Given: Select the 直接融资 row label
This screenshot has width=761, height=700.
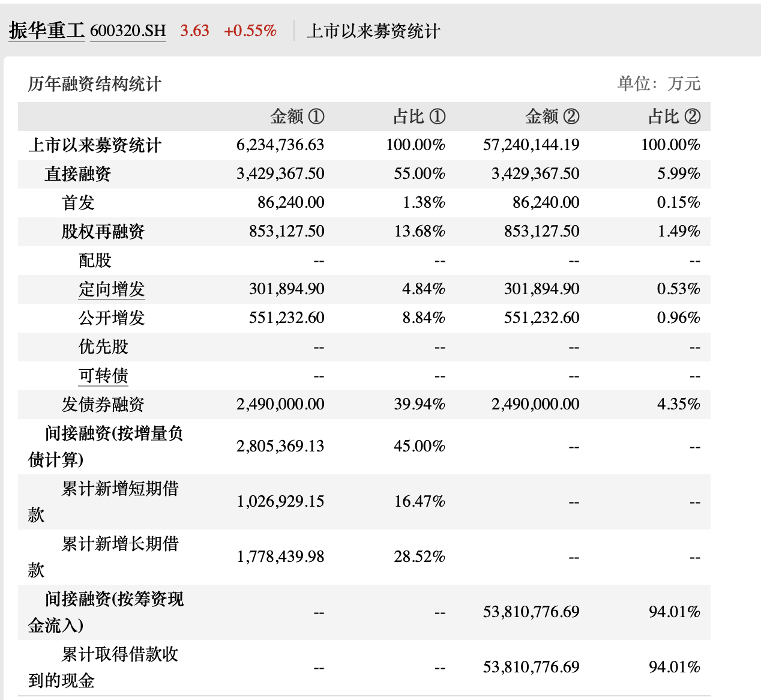Looking at the screenshot, I should (78, 174).
